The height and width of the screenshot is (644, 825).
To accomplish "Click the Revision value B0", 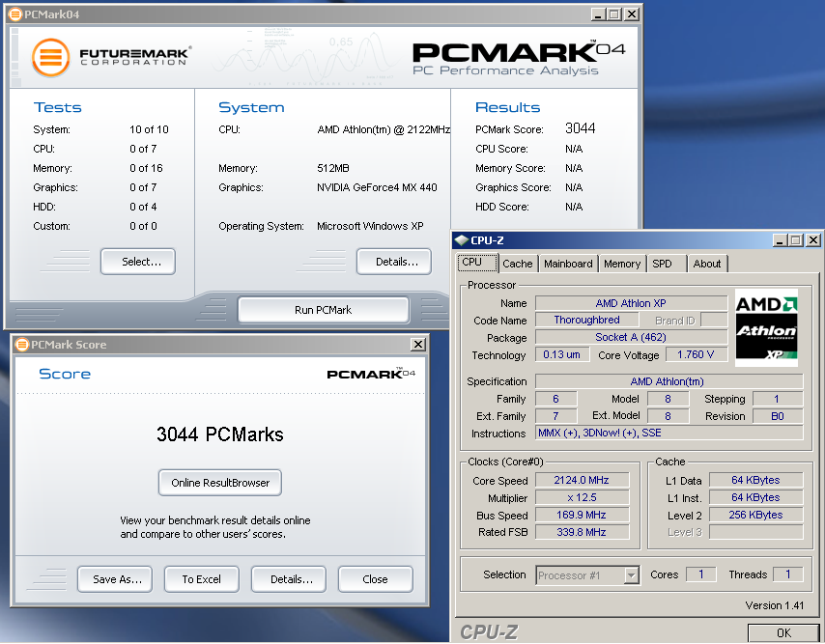I will click(x=778, y=416).
